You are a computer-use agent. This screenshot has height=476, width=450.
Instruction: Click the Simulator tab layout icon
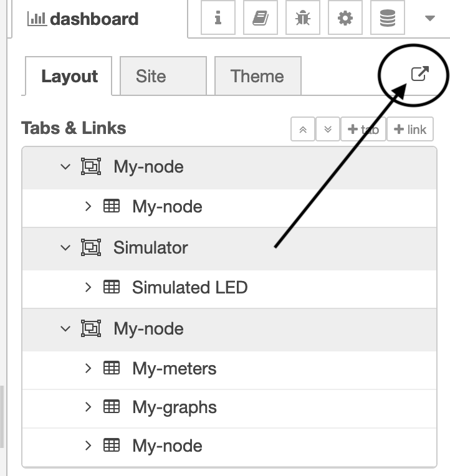[91, 247]
